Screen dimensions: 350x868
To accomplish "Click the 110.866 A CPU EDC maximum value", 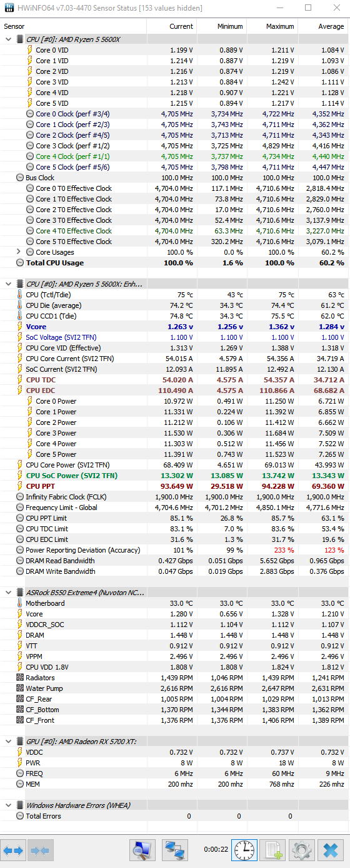I will tap(275, 390).
